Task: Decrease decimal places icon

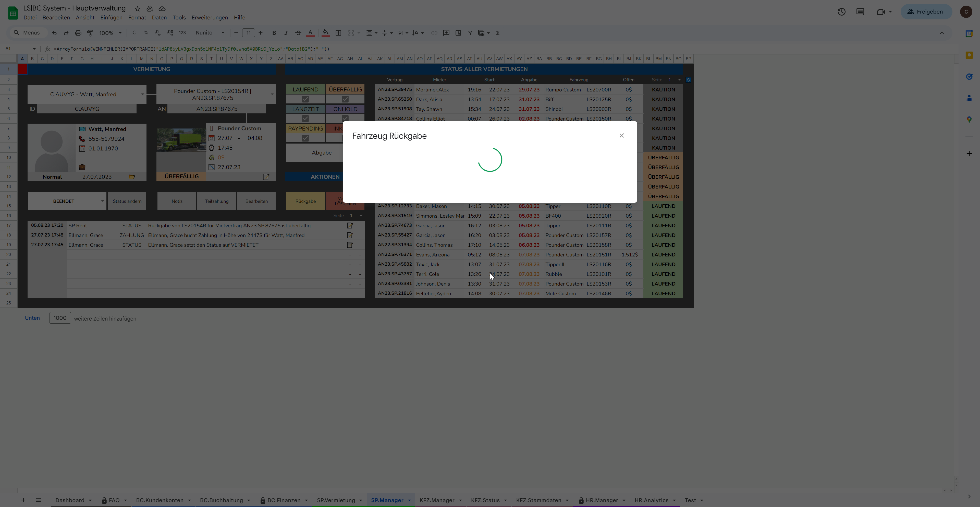Action: pos(158,33)
